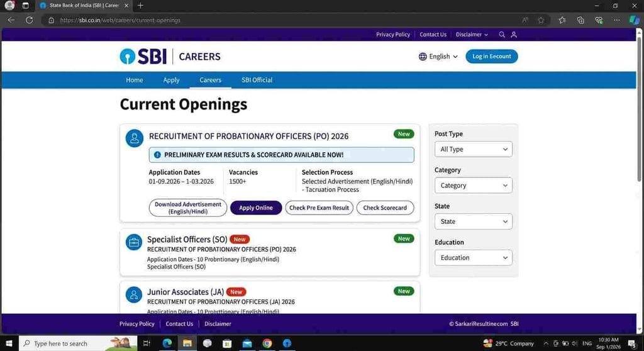This screenshot has height=351, width=644.
Task: Expand the Disclaimer menu in top bar
Action: (x=472, y=35)
